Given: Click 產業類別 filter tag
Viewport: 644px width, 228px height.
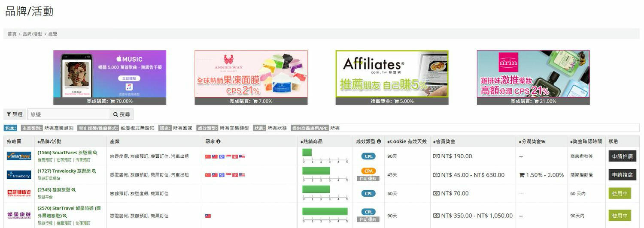Looking at the screenshot, I should [x=32, y=128].
